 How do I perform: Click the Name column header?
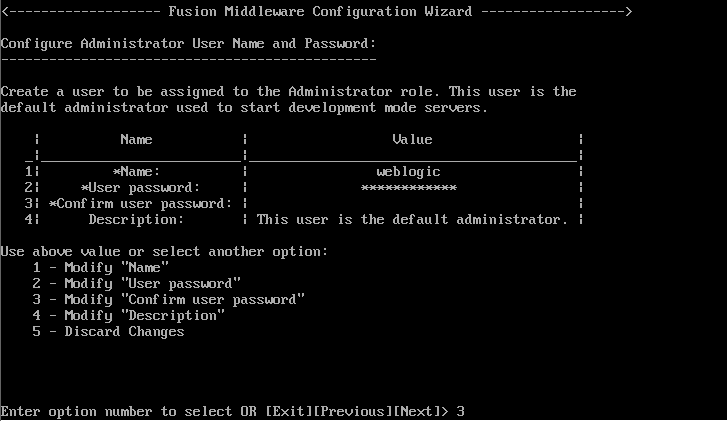click(136, 140)
